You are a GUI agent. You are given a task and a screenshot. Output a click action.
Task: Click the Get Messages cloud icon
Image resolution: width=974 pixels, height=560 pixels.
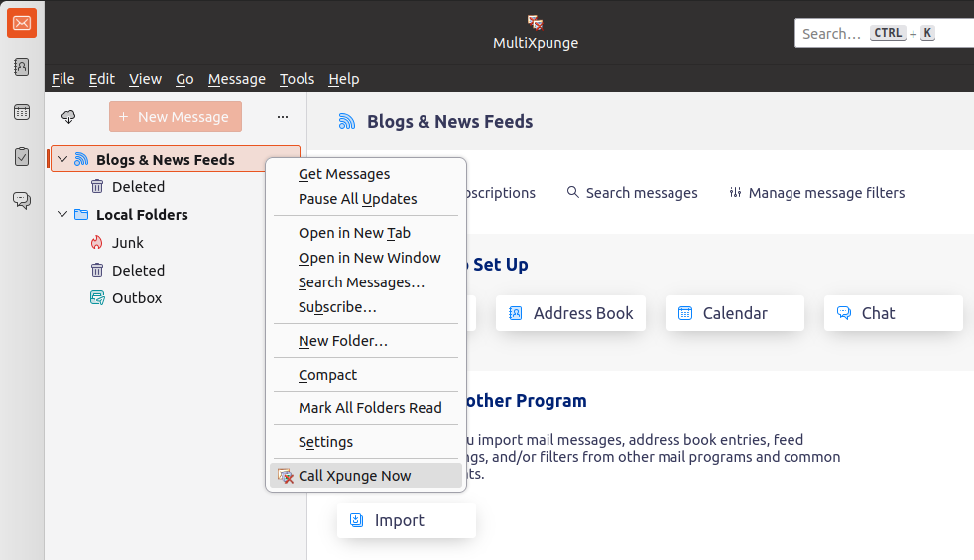(x=68, y=117)
